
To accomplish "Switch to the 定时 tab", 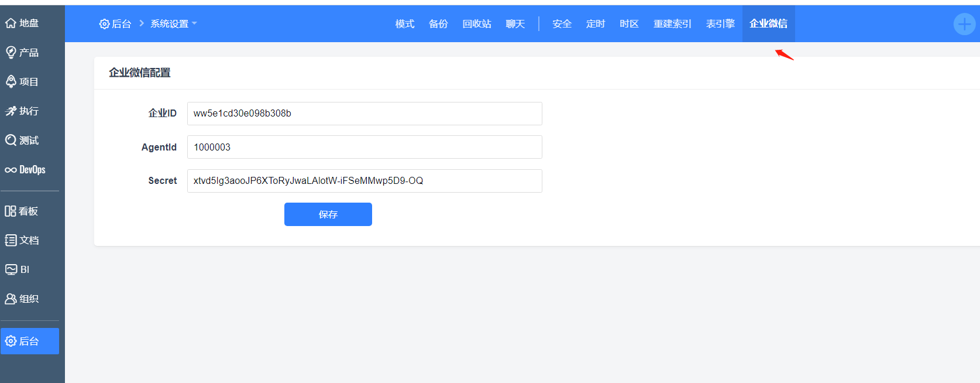I will tap(596, 24).
